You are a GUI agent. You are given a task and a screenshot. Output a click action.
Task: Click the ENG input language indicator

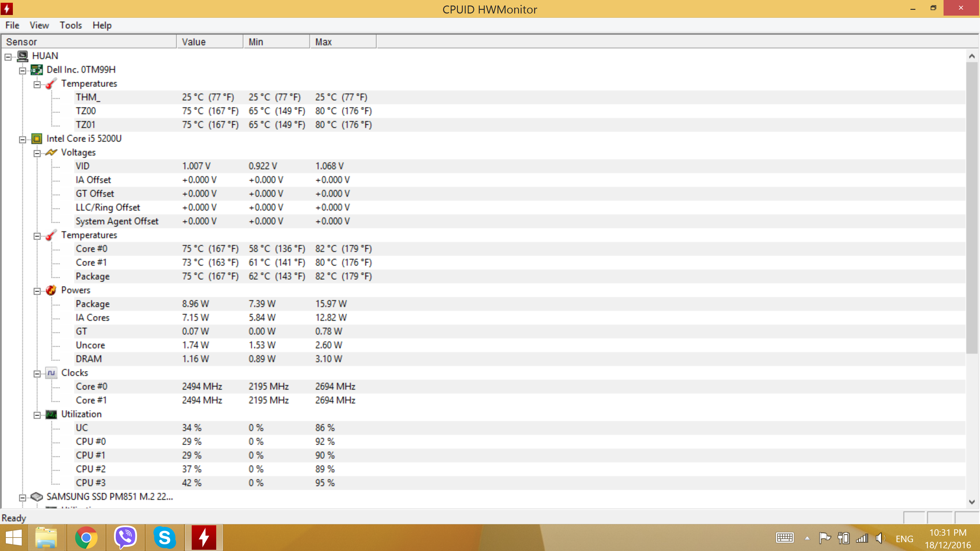click(x=904, y=539)
